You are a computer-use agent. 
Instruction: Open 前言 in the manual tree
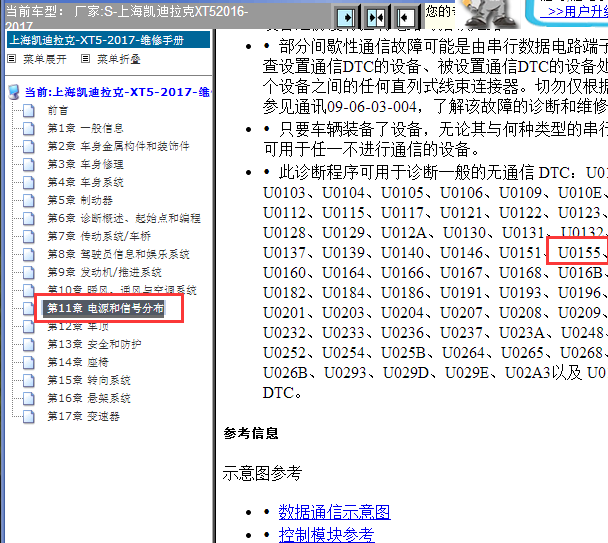pos(58,111)
